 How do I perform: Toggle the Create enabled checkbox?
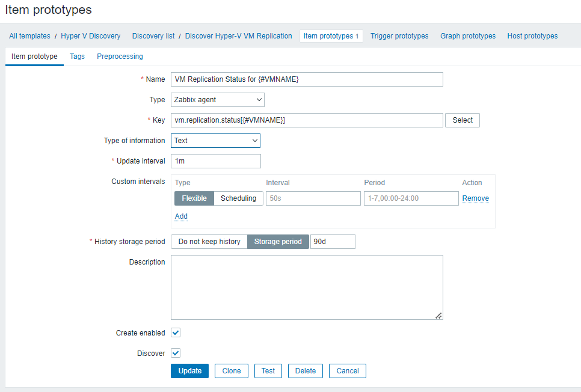coord(176,332)
